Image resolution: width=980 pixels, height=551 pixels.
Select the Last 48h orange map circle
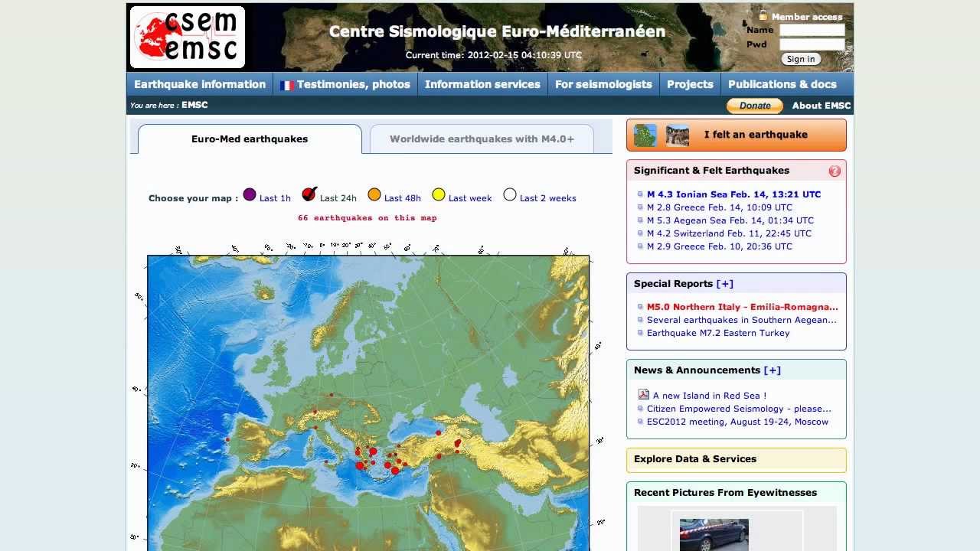(374, 194)
